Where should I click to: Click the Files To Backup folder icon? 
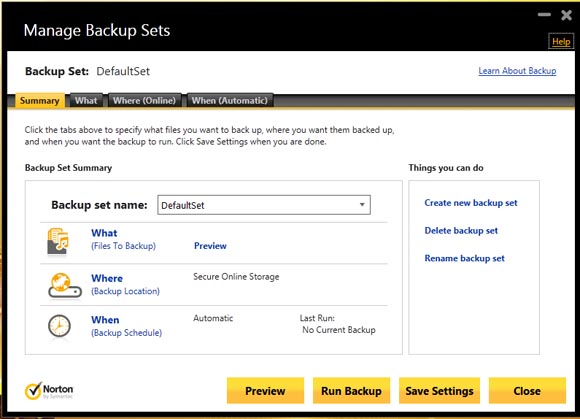click(x=58, y=241)
